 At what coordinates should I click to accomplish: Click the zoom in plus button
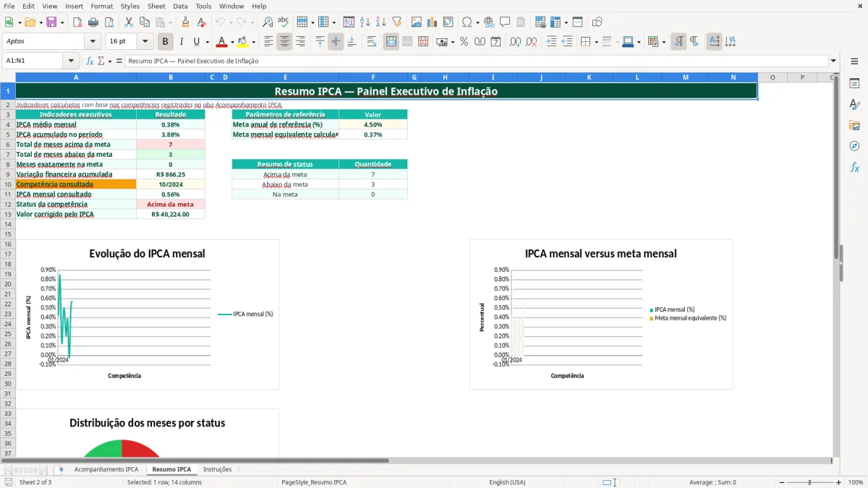tap(838, 482)
